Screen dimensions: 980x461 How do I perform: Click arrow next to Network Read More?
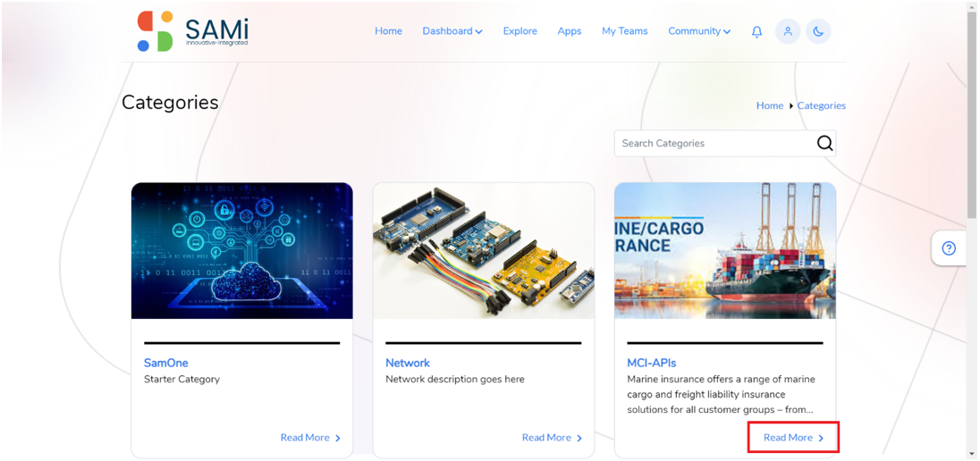tap(579, 439)
